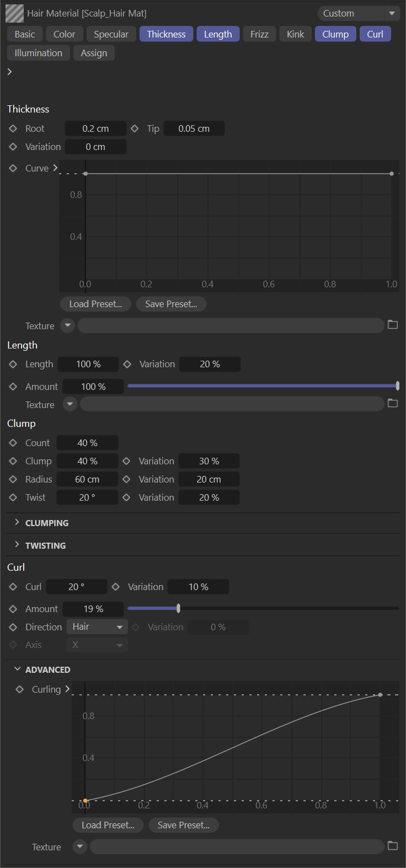The height and width of the screenshot is (868, 406).
Task: Enable the Kink channel tab
Action: pyautogui.click(x=295, y=34)
